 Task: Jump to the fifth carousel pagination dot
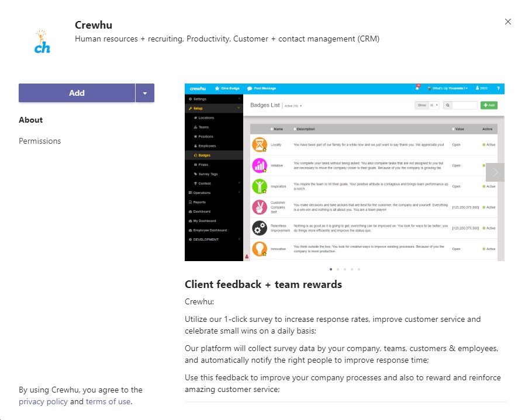[x=359, y=269]
